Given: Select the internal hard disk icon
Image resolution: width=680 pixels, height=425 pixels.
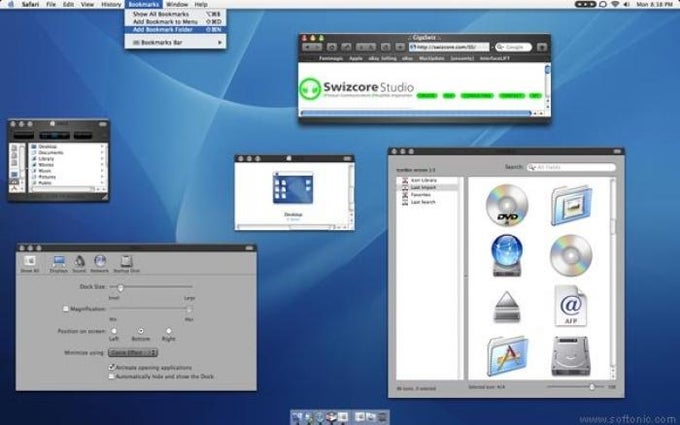Looking at the screenshot, I should [571, 356].
